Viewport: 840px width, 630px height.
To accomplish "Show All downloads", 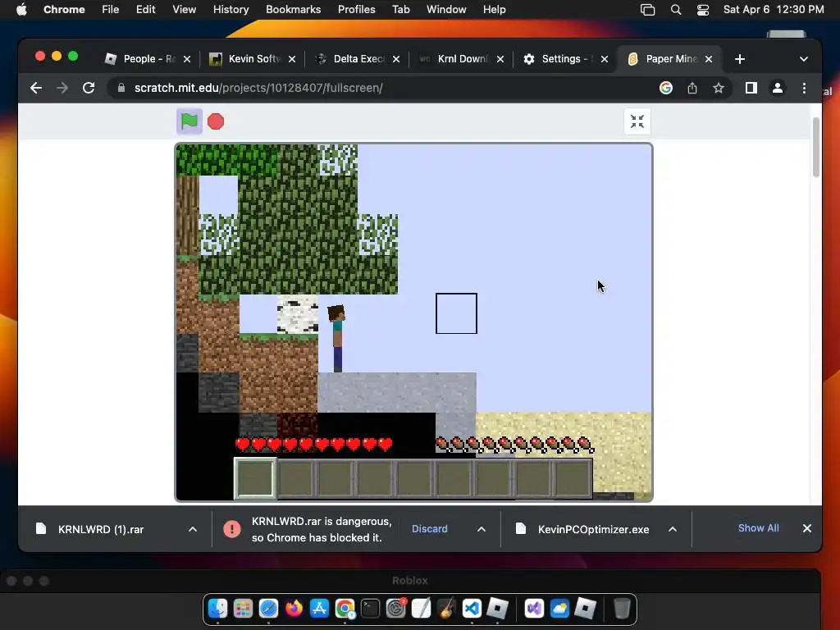I will (x=758, y=528).
